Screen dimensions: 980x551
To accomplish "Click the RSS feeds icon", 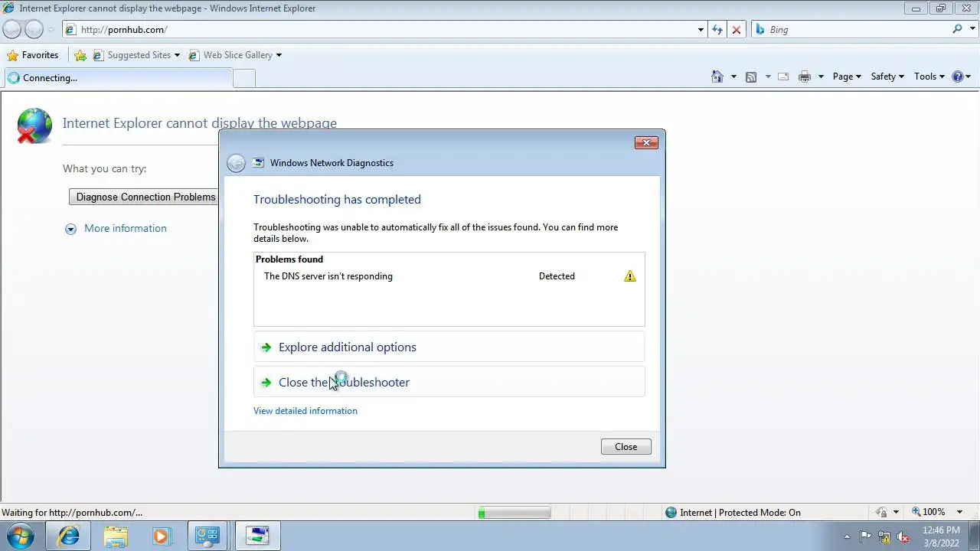I will click(x=751, y=77).
